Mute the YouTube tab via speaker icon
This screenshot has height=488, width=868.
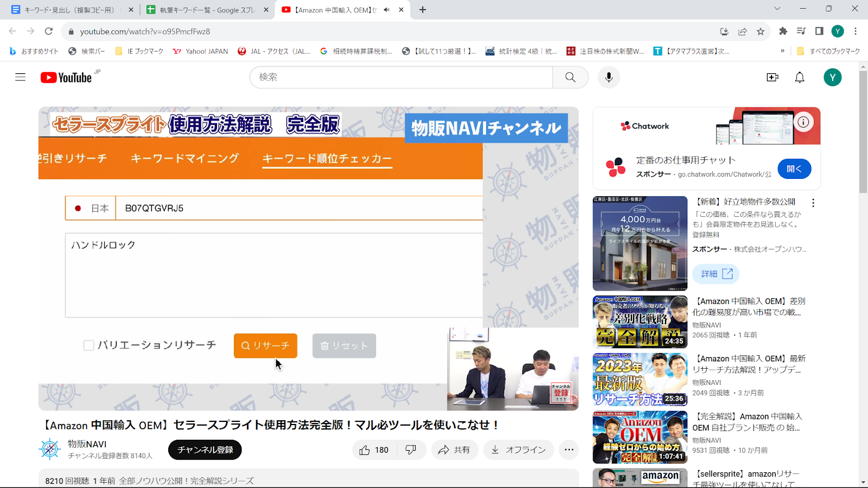[386, 10]
